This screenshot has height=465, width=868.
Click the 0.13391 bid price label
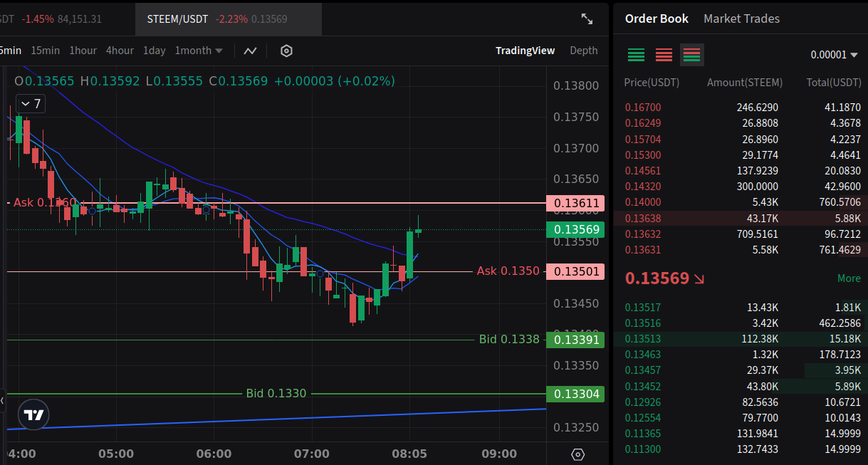click(574, 340)
